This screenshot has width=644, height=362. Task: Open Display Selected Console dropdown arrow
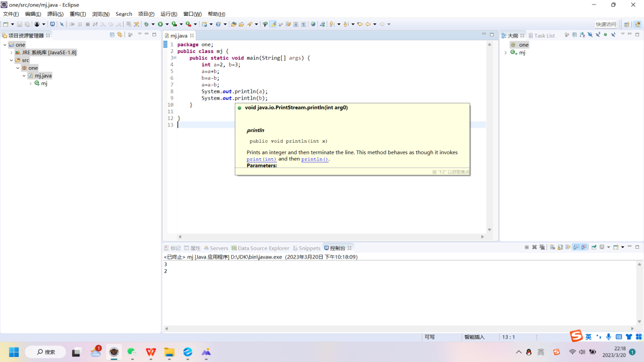[x=608, y=247]
